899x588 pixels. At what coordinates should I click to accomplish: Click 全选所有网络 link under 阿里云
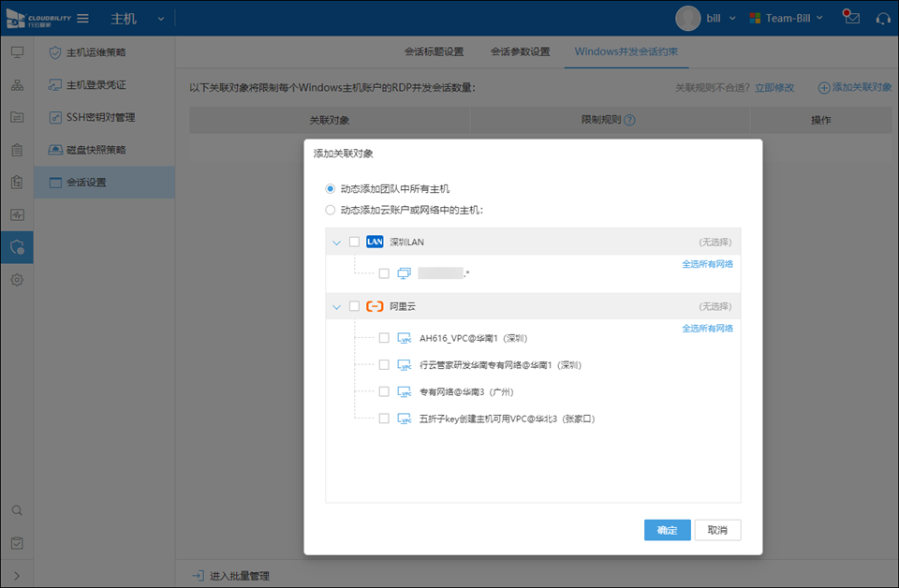pyautogui.click(x=707, y=329)
